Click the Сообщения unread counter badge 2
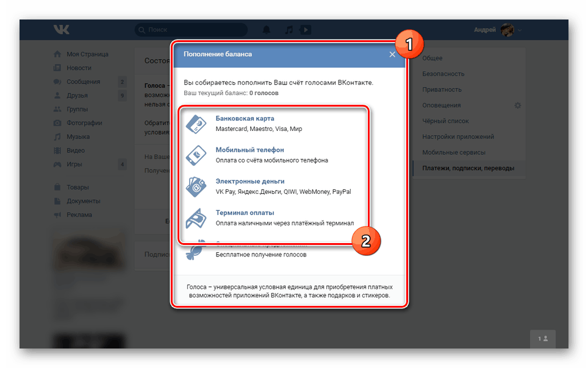The width and height of the screenshot is (588, 368). coord(122,82)
